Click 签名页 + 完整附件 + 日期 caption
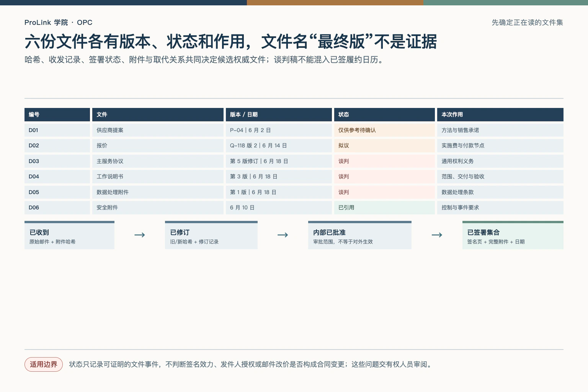588x392 pixels. point(496,242)
